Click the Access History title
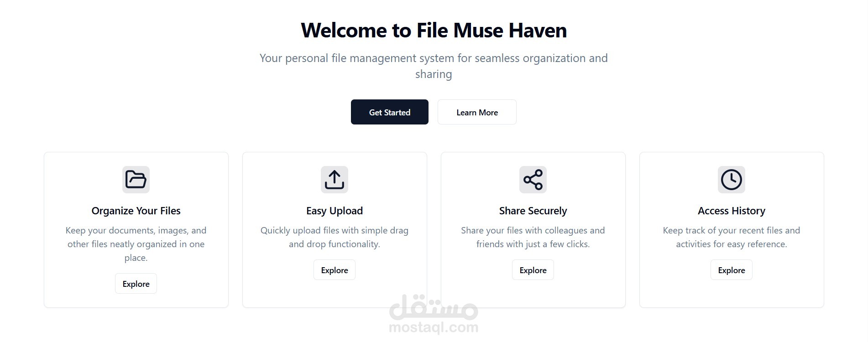868x342 pixels. pos(732,211)
